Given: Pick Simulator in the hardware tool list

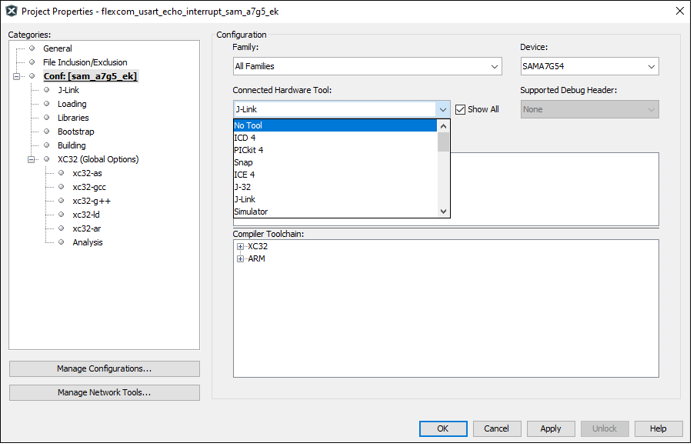Looking at the screenshot, I should 251,212.
